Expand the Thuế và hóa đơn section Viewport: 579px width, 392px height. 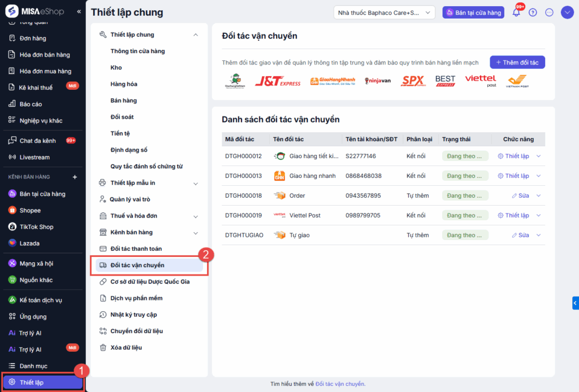click(x=196, y=216)
